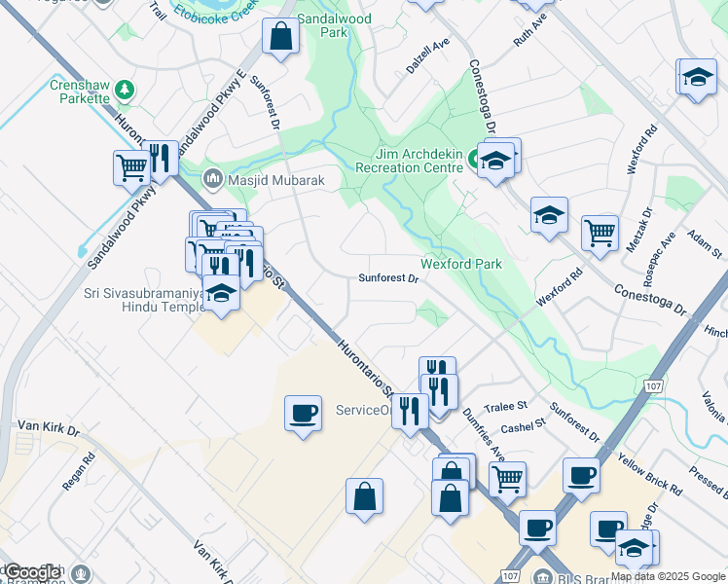Screen dimensions: 728x584
Task: Select the Crenshaw Parkette tree icon
Action: pyautogui.click(x=125, y=90)
